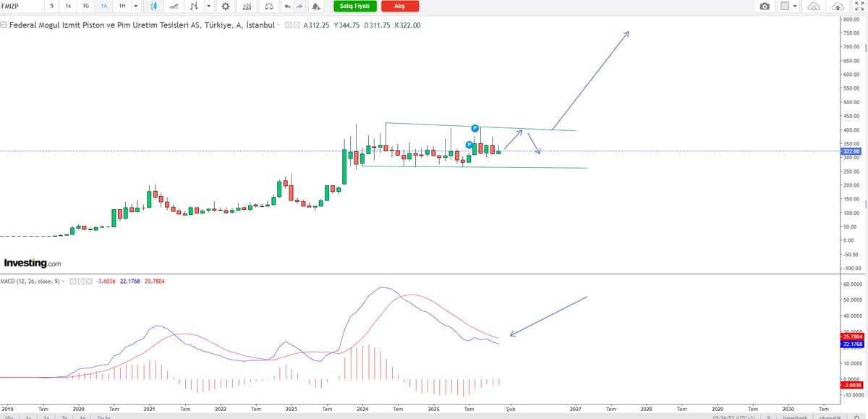Open the indicators icon in the toolbar
The height and width of the screenshot is (419, 868).
click(247, 6)
